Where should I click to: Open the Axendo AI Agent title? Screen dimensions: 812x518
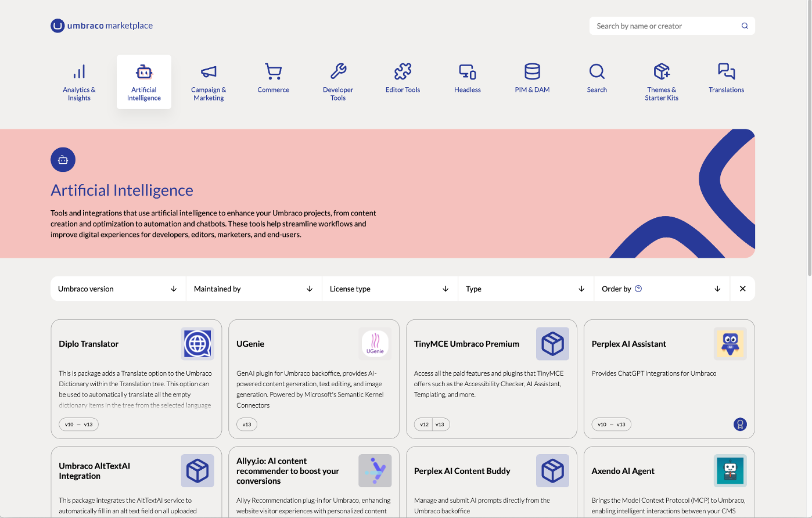(623, 471)
